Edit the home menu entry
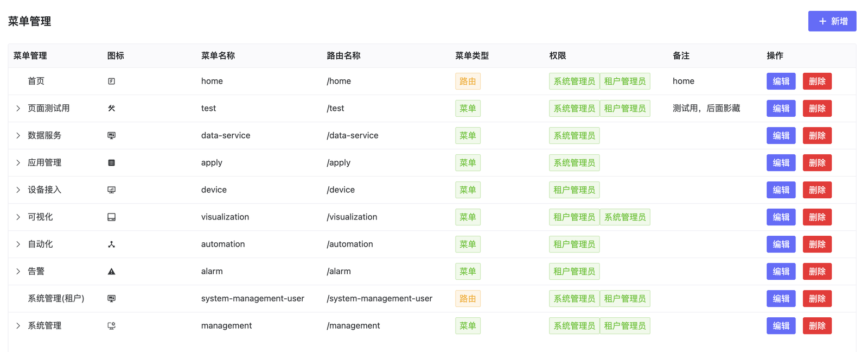Image resolution: width=868 pixels, height=352 pixels. [x=781, y=81]
